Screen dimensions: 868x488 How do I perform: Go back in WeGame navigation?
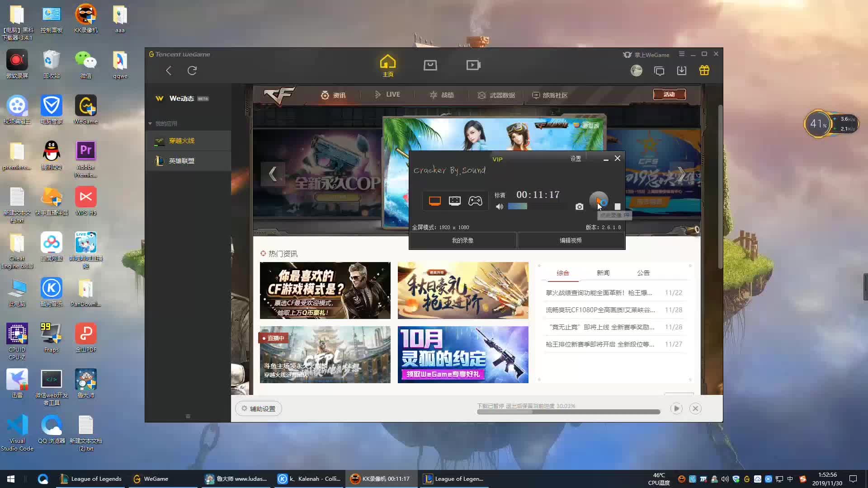click(x=169, y=70)
